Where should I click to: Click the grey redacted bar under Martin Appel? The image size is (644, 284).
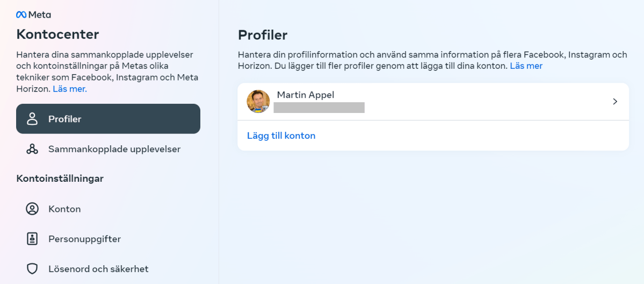319,108
